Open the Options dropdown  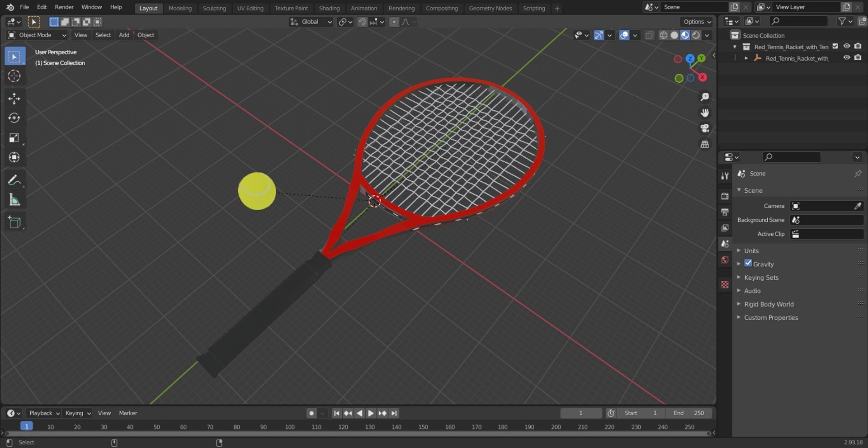point(697,22)
